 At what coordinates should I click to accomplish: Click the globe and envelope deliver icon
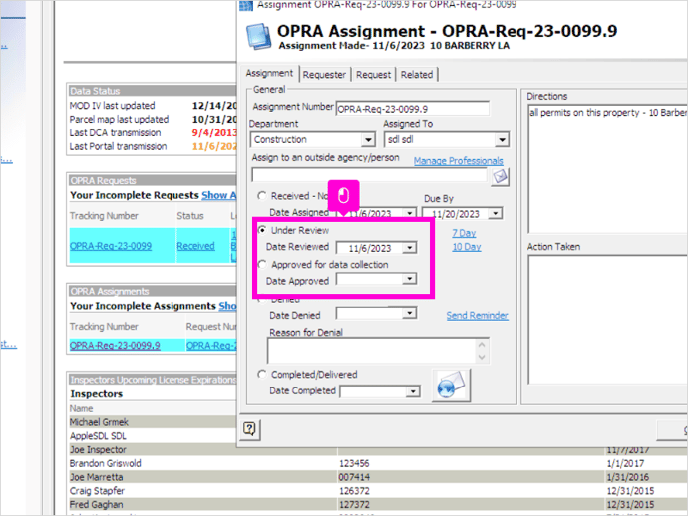pos(451,385)
